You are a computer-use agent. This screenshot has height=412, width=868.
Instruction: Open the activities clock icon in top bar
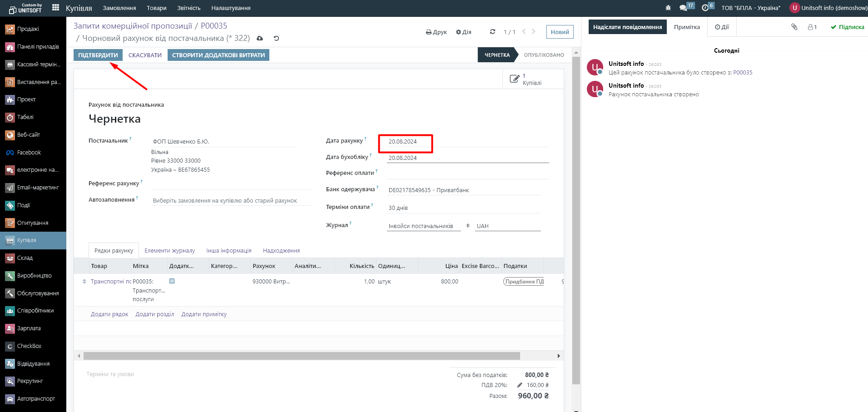tap(705, 8)
